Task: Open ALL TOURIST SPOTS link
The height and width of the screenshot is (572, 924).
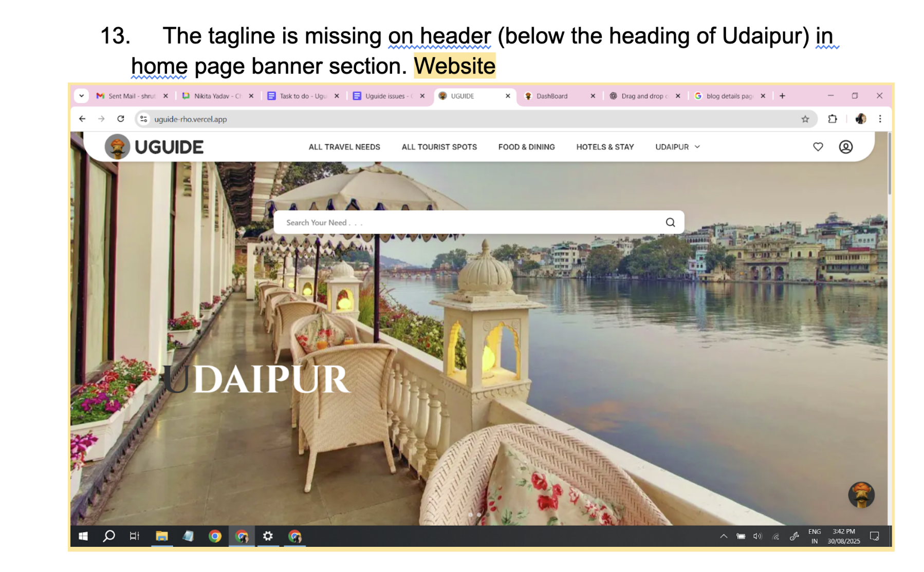Action: coord(439,147)
